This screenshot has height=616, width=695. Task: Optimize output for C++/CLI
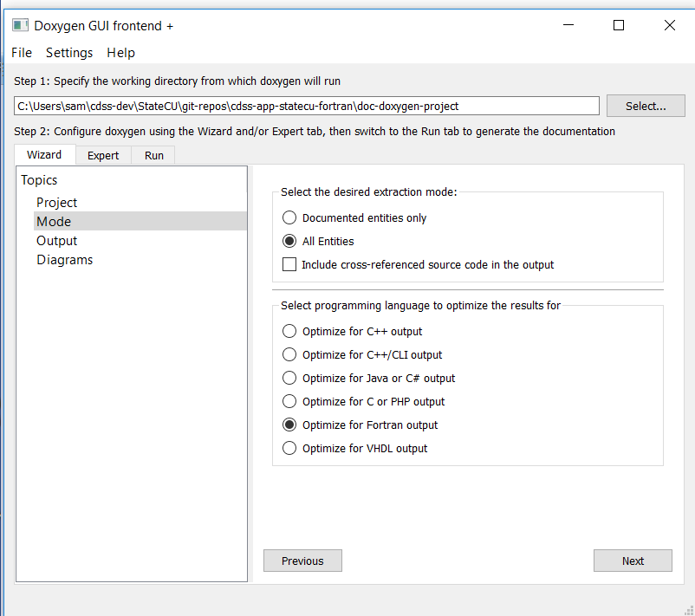click(289, 354)
